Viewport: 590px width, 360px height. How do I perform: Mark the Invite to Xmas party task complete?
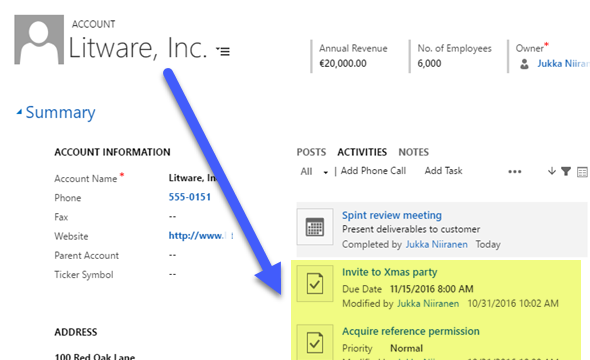point(315,284)
